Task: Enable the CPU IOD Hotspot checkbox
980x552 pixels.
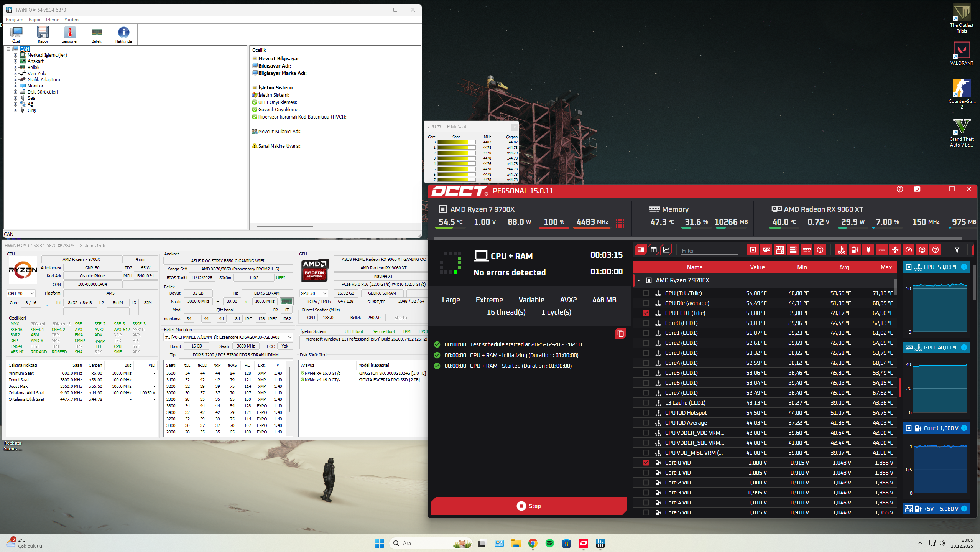Action: coord(646,413)
